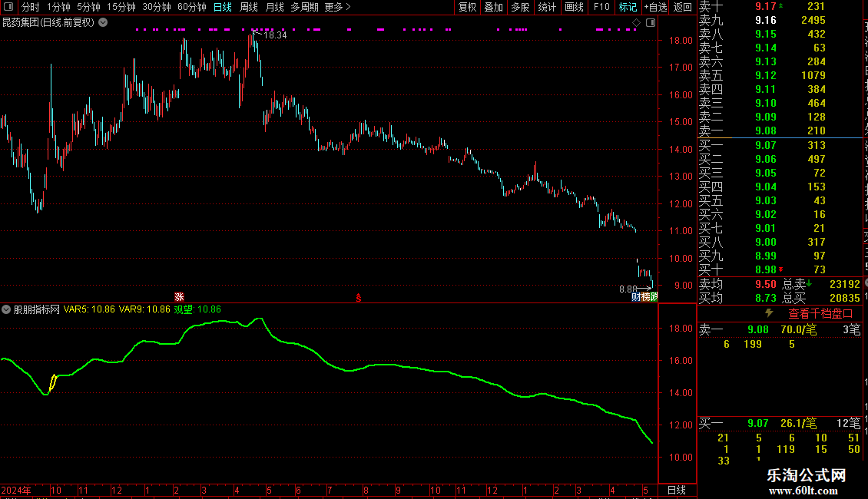Click the 卖均 average value 9.50
This screenshot has width=868, height=499.
point(766,284)
